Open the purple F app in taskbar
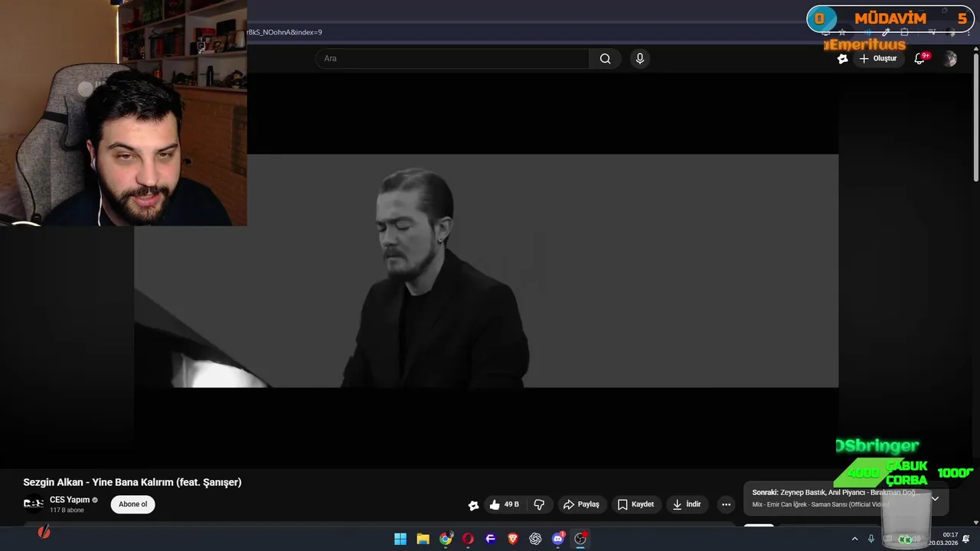The image size is (980, 551). [x=491, y=539]
